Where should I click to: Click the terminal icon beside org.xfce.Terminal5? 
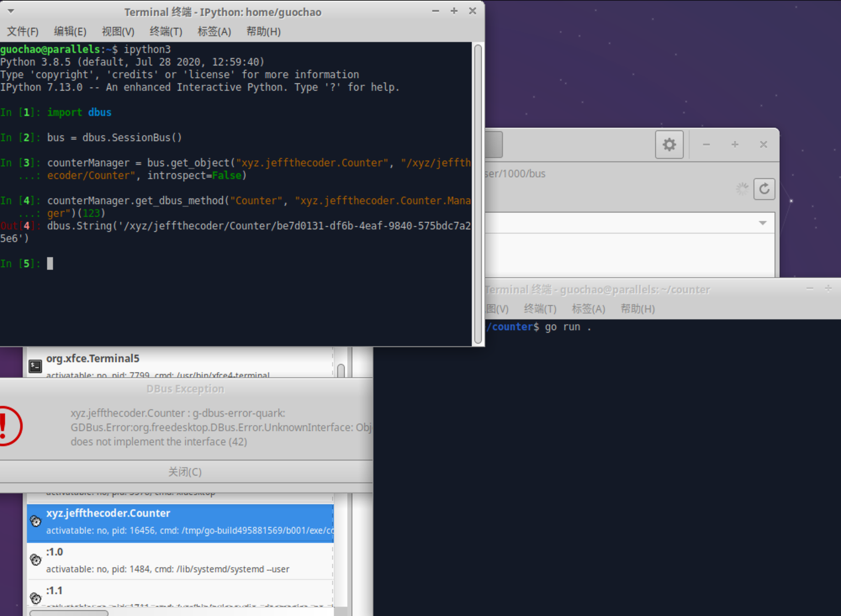tap(35, 366)
